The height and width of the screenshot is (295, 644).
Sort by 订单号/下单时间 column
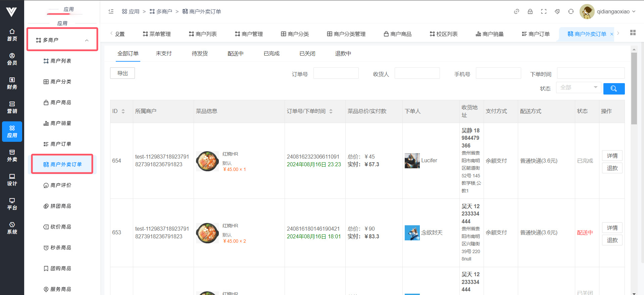(x=331, y=111)
